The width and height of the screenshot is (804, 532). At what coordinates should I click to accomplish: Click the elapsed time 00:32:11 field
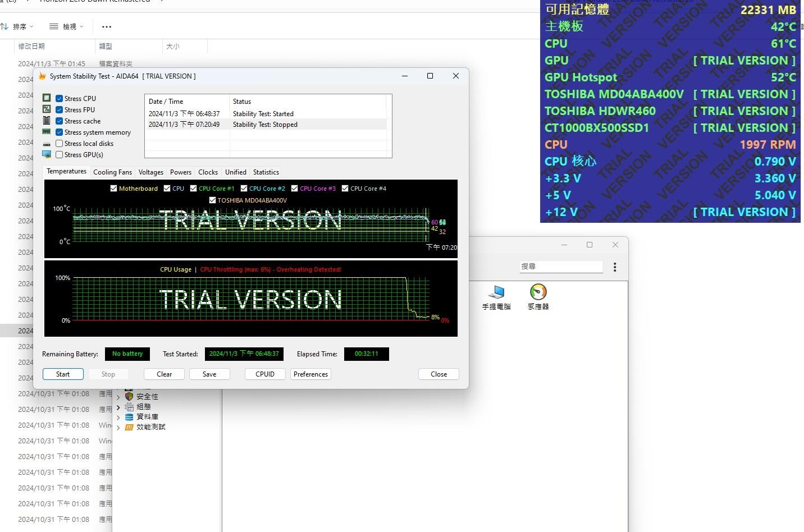click(x=366, y=354)
